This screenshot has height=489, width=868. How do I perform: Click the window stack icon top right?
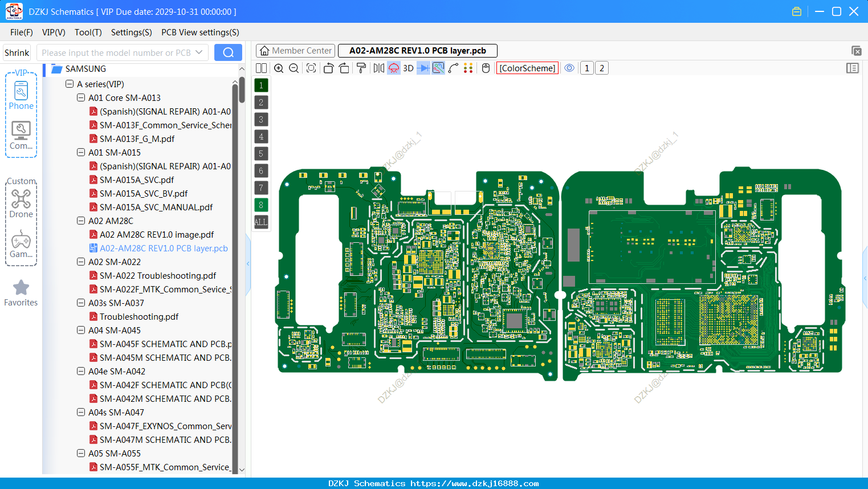[856, 51]
